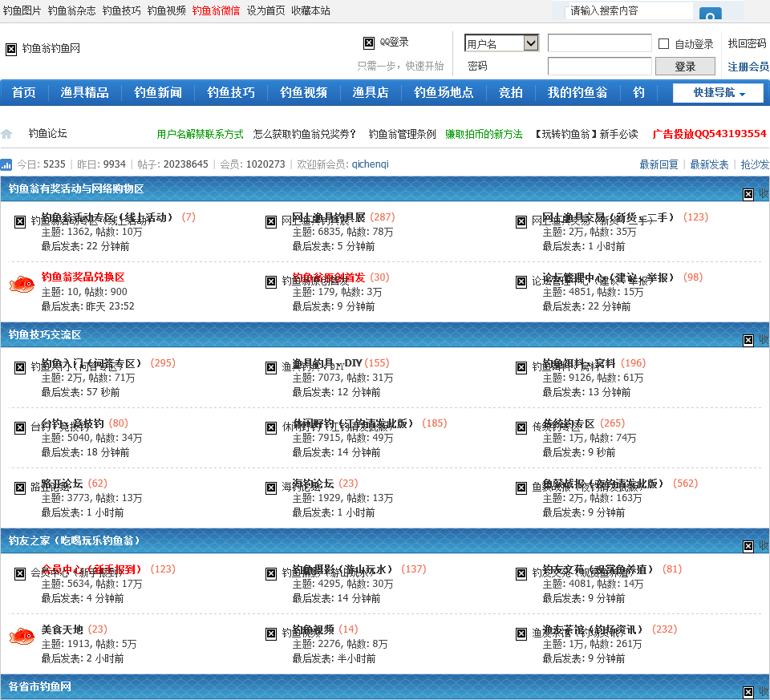Click the forum icon beside 会员中心
The image size is (770, 700).
click(19, 574)
